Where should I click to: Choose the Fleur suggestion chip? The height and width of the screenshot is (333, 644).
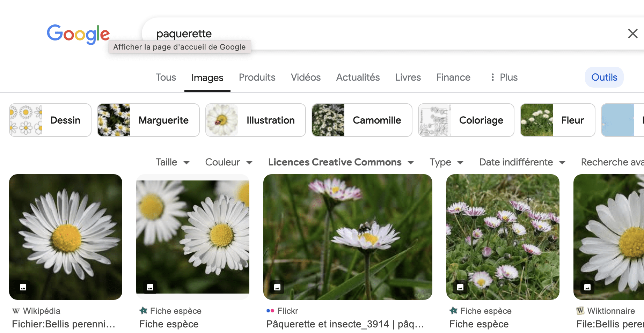tap(558, 120)
